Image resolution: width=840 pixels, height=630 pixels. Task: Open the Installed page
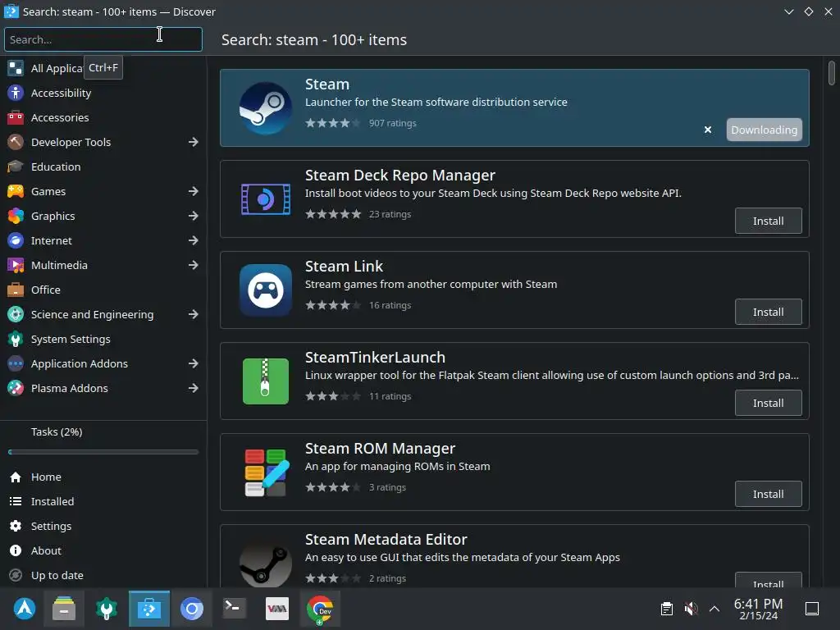pyautogui.click(x=103, y=501)
